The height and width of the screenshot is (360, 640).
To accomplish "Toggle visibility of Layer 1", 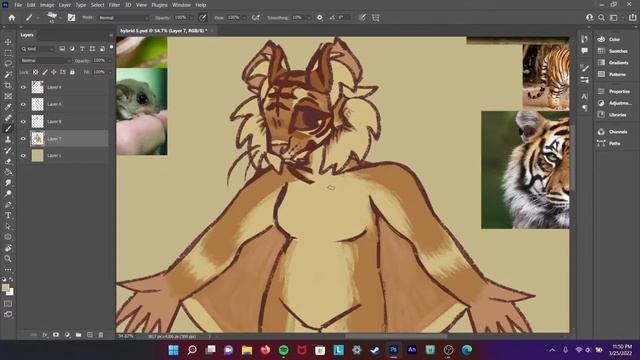I will [23, 156].
